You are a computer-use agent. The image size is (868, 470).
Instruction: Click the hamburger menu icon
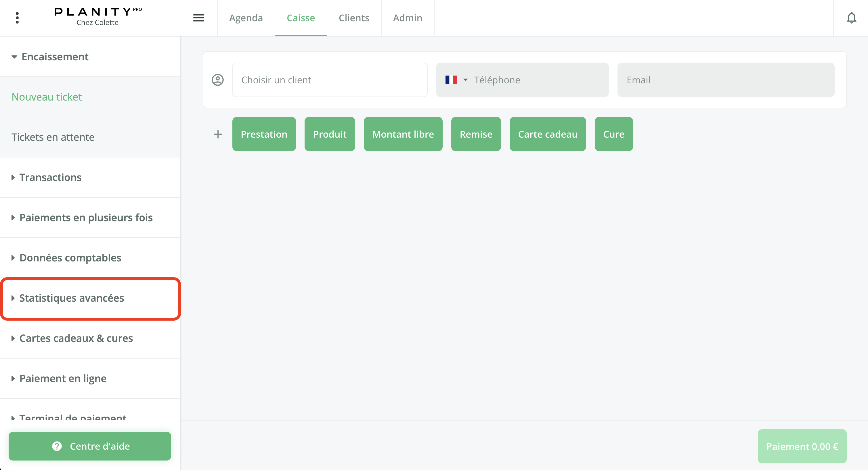click(x=198, y=18)
